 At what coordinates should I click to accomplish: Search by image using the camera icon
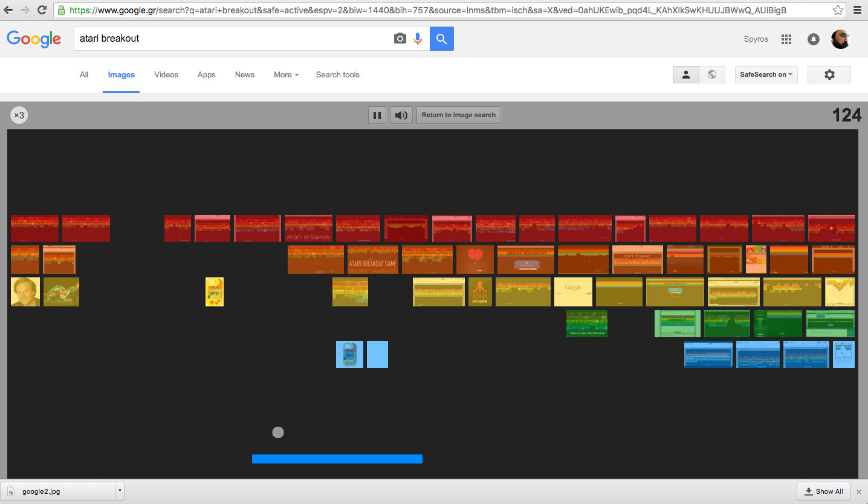click(400, 39)
